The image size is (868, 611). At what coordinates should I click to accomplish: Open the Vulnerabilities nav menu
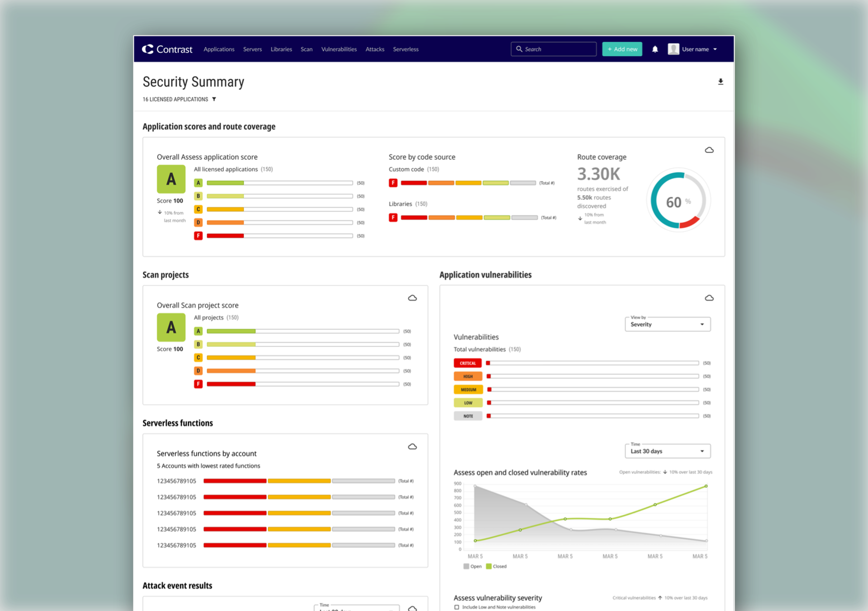pos(339,49)
